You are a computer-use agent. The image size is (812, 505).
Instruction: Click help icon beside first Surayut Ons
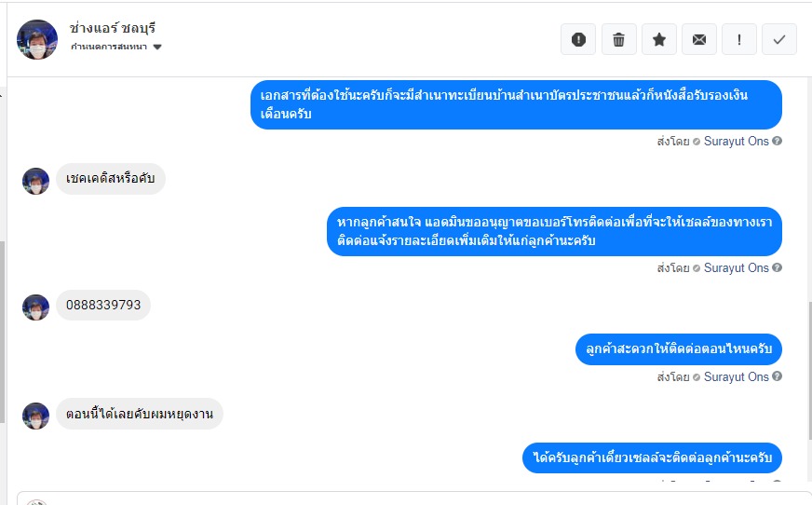point(777,141)
